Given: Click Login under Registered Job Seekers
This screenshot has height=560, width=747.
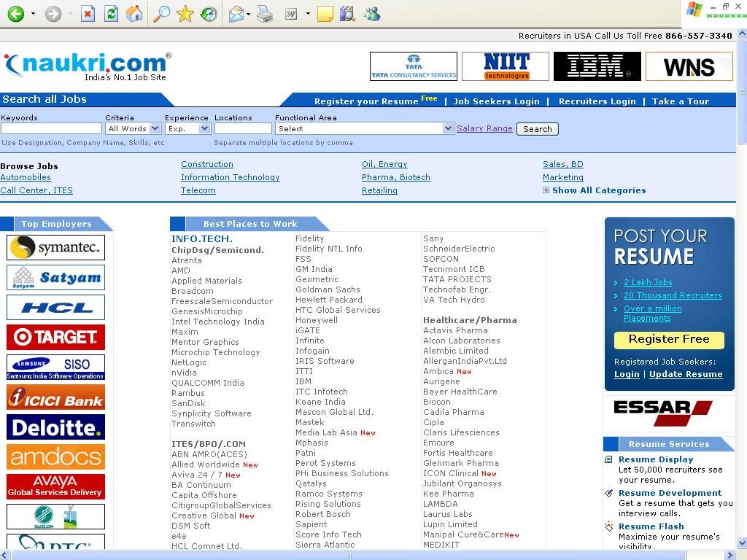Looking at the screenshot, I should (627, 374).
